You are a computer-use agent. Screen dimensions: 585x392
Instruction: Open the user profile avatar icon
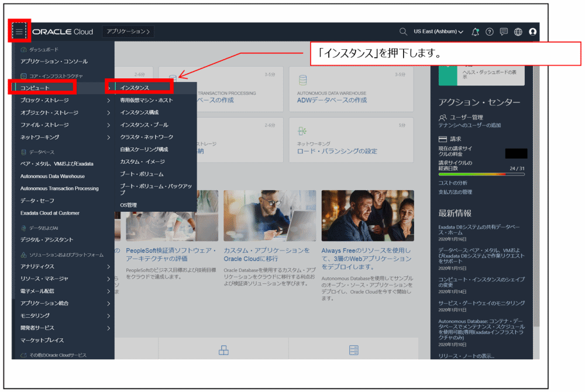tap(532, 32)
